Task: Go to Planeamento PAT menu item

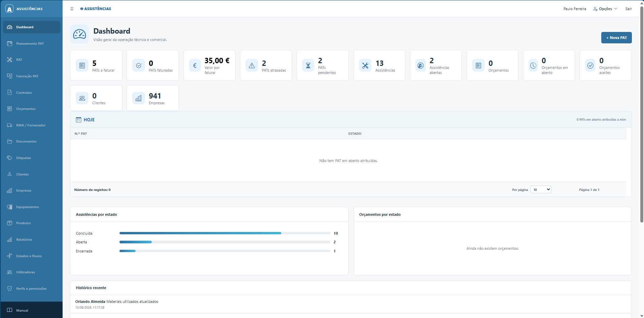Action: pyautogui.click(x=32, y=44)
